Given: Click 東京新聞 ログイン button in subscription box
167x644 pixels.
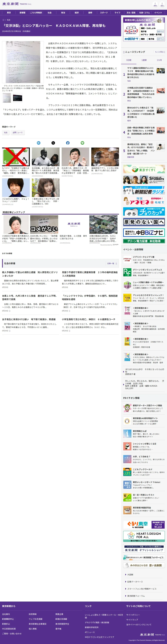Looking at the screenshot, I should pyautogui.click(x=160, y=31).
